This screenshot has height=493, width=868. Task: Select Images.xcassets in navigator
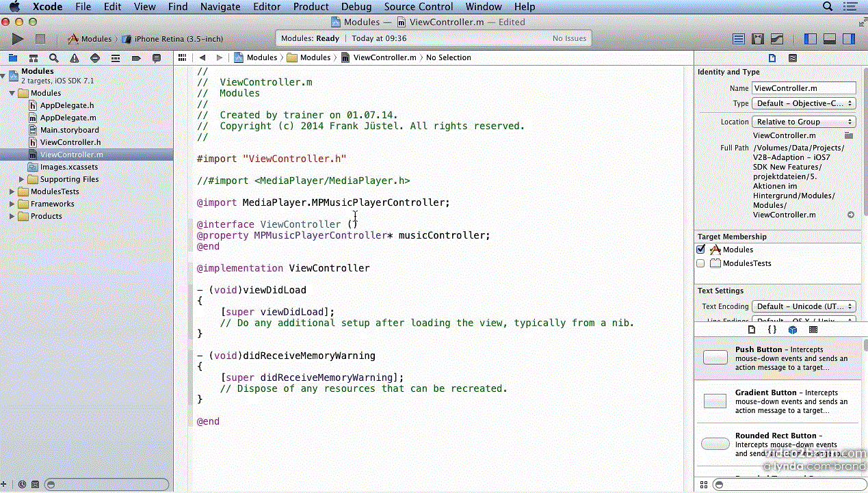point(68,167)
